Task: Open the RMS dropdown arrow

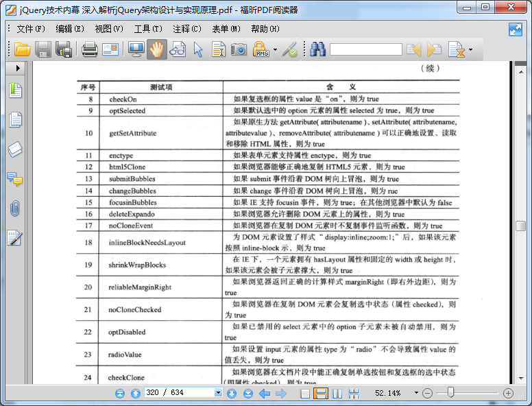Action: tap(275, 49)
